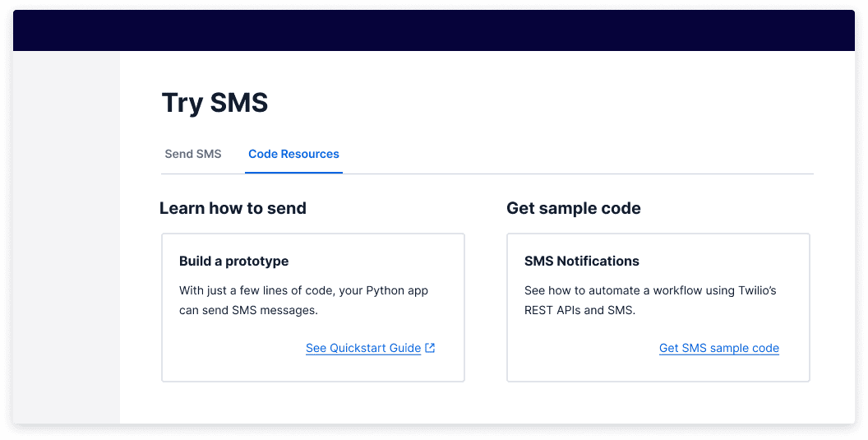Image resolution: width=868 pixels, height=440 pixels.
Task: Click the gray left sidebar panel
Action: (67, 237)
